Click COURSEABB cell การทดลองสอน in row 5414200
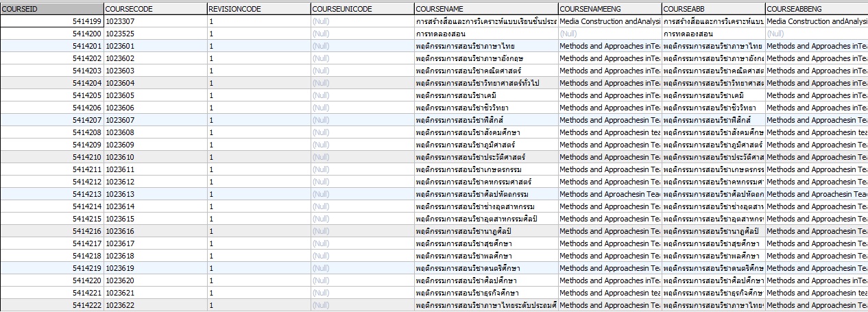This screenshot has height=312, width=868. point(714,34)
